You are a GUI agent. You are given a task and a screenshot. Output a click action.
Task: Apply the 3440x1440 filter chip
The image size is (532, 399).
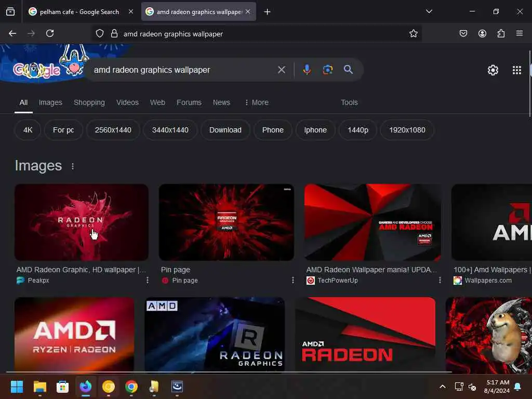point(170,130)
